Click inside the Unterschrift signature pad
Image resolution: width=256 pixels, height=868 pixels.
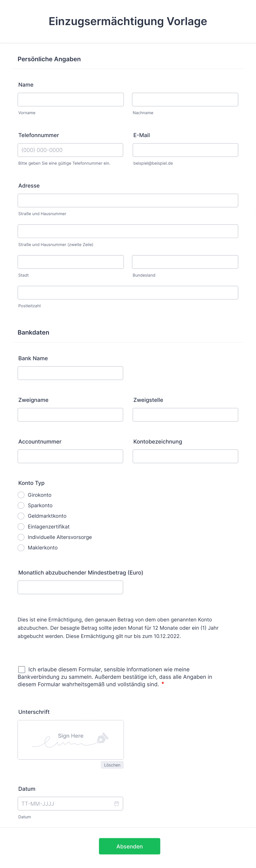pyautogui.click(x=71, y=740)
